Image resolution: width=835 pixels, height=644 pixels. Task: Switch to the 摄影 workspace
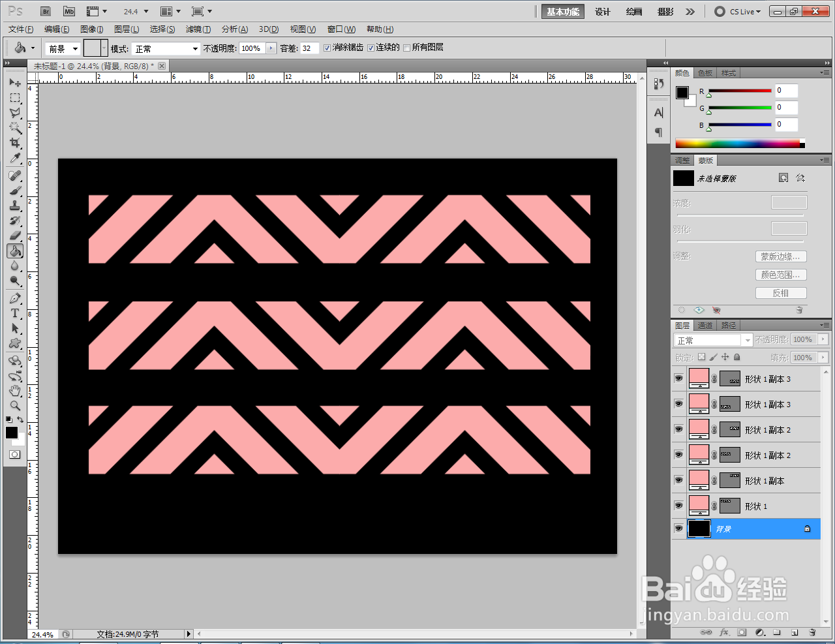pos(665,12)
